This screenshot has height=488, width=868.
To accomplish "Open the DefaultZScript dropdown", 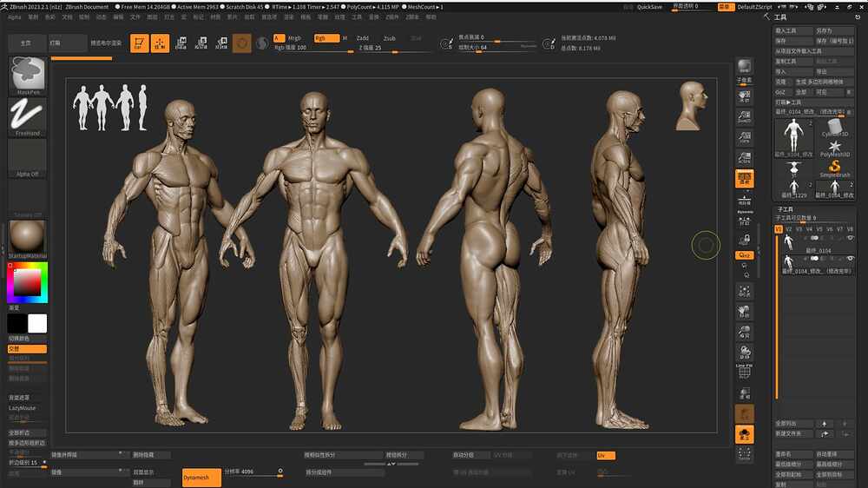I will (754, 6).
